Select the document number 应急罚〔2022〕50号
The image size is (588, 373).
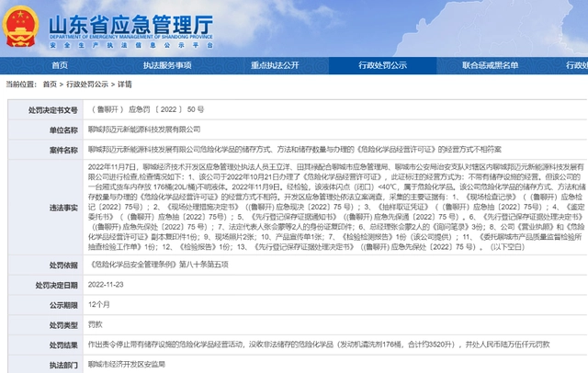click(147, 109)
